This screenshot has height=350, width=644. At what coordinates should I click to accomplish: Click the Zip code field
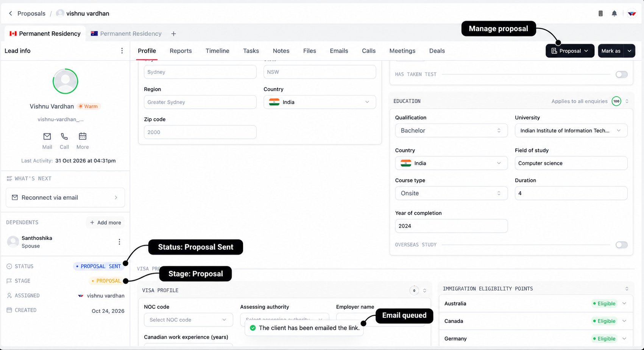tap(200, 132)
